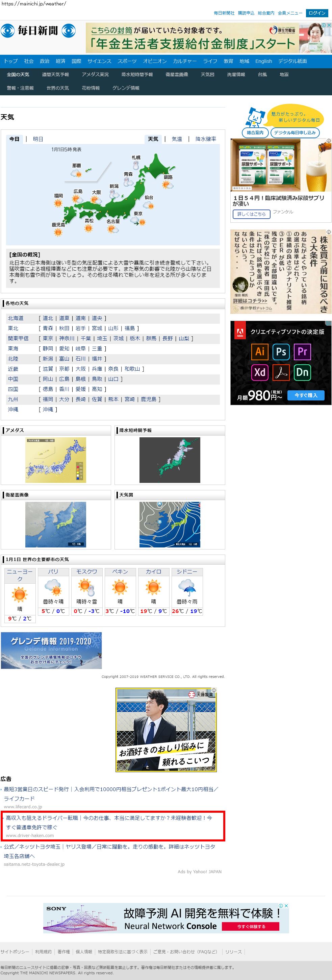
Task: Open the アメダス map thumbnail
Action: 56,460
